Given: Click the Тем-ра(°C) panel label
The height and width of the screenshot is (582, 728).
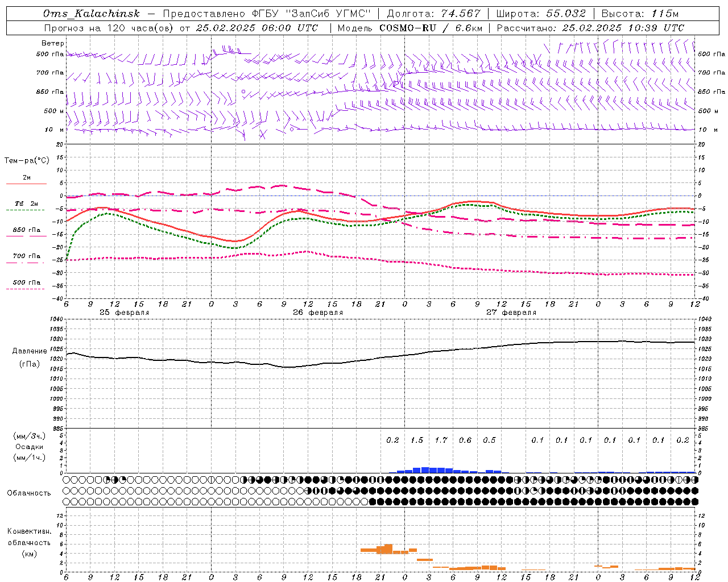Looking at the screenshot, I should (27, 161).
